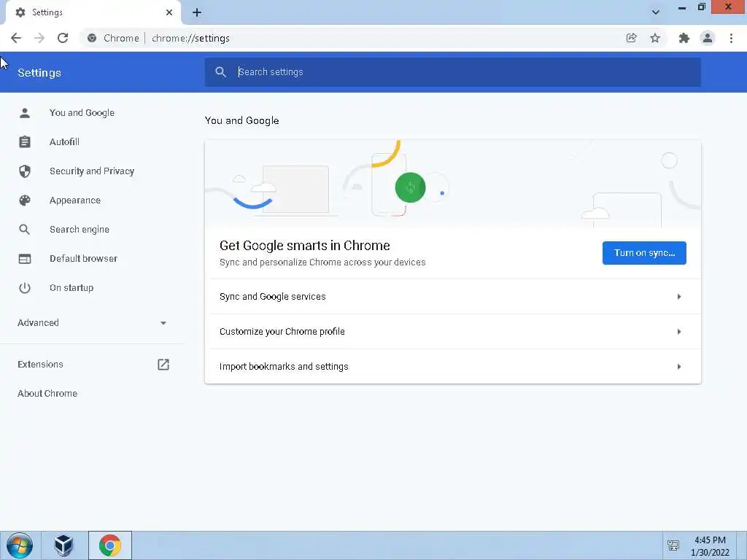Open the profile avatar menu

(x=708, y=38)
